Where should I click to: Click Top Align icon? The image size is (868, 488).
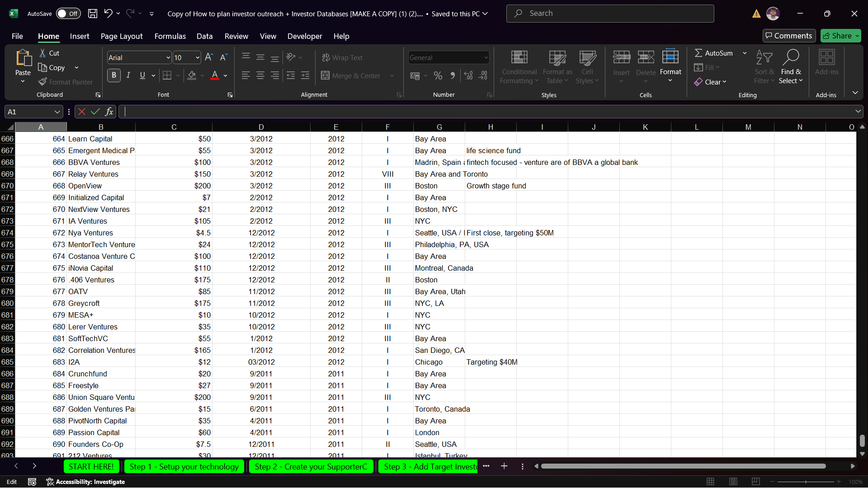click(246, 57)
